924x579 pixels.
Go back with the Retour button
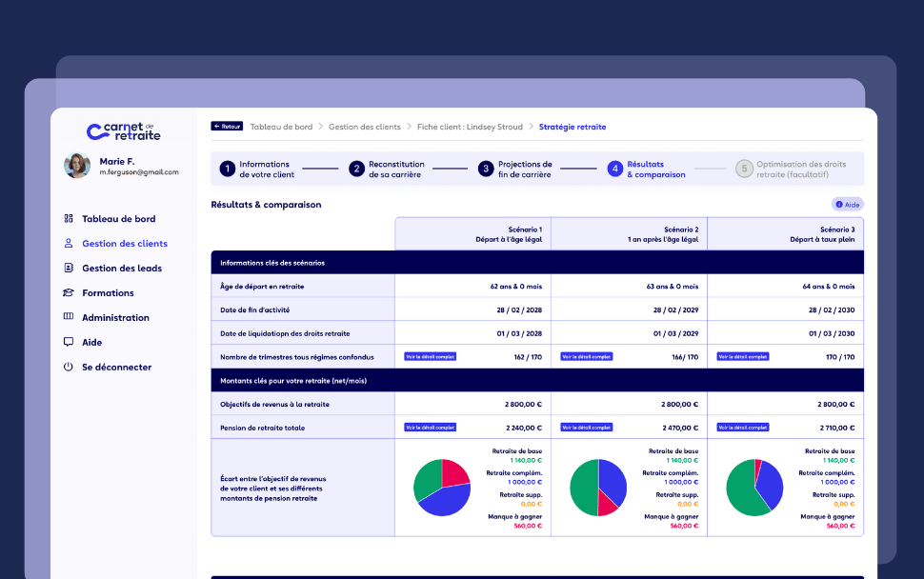tap(227, 126)
